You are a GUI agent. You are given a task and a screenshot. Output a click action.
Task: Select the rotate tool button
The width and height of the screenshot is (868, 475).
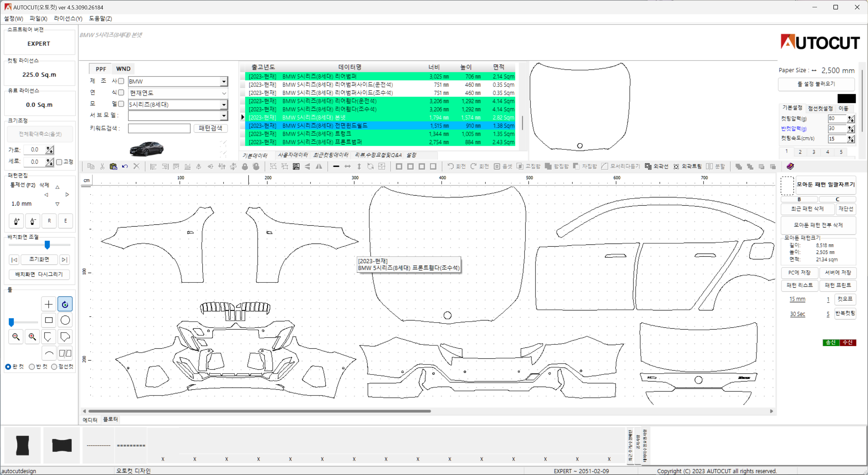click(65, 304)
